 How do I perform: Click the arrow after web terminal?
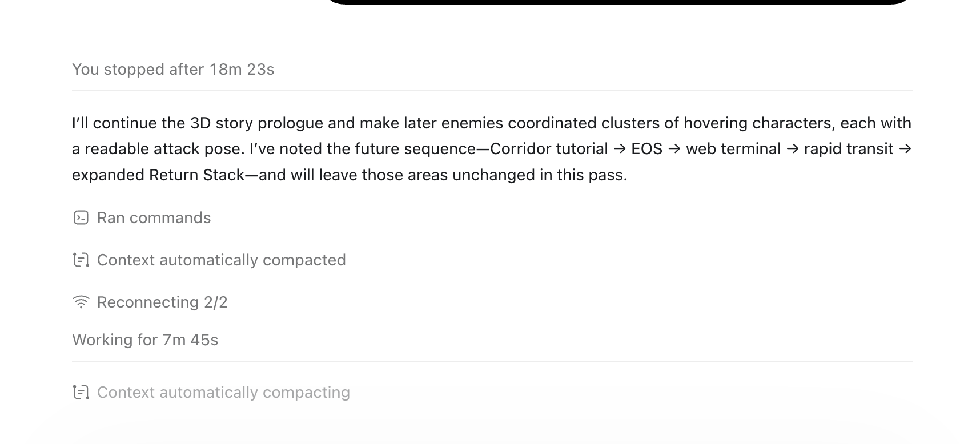click(x=792, y=149)
